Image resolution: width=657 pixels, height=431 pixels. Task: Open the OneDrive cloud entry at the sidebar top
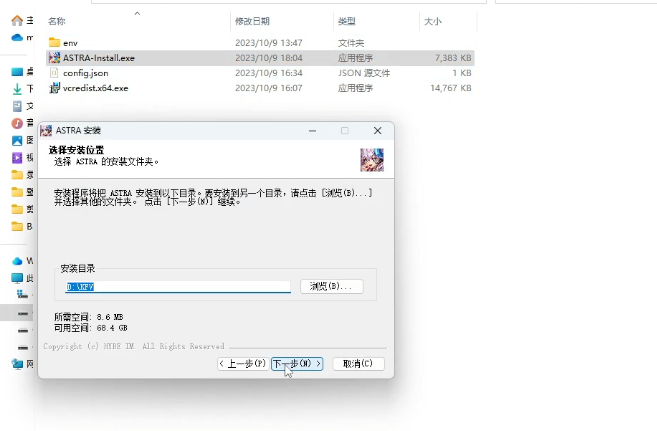(17, 38)
